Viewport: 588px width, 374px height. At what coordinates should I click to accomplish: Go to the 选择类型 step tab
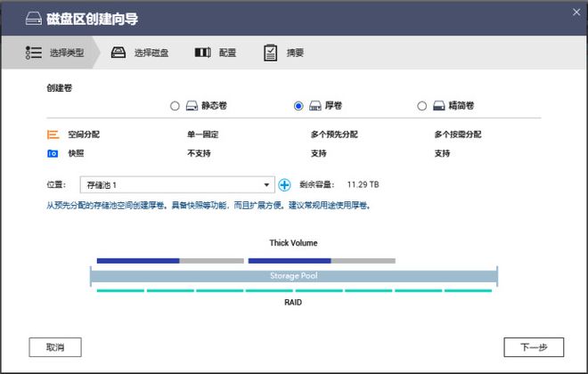point(51,53)
